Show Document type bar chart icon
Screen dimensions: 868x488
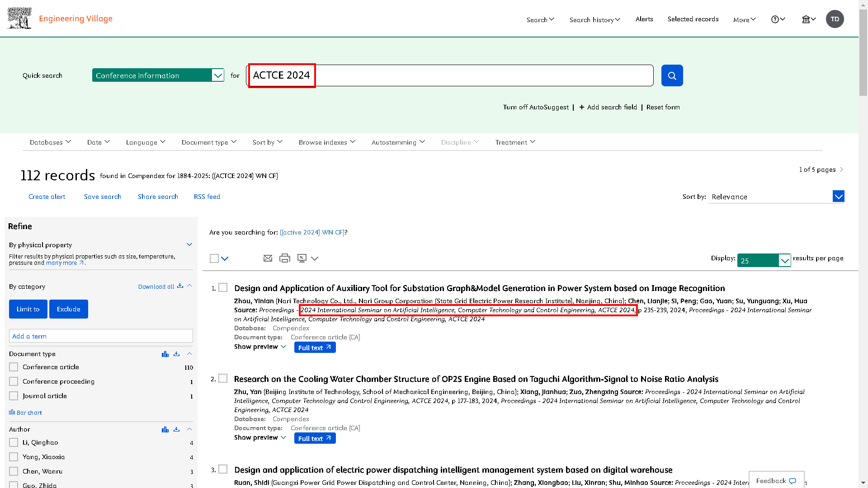165,354
